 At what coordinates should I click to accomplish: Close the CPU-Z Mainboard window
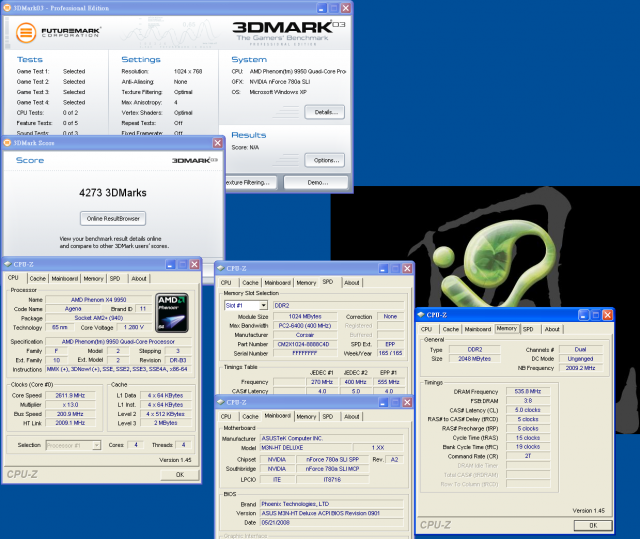coord(407,402)
